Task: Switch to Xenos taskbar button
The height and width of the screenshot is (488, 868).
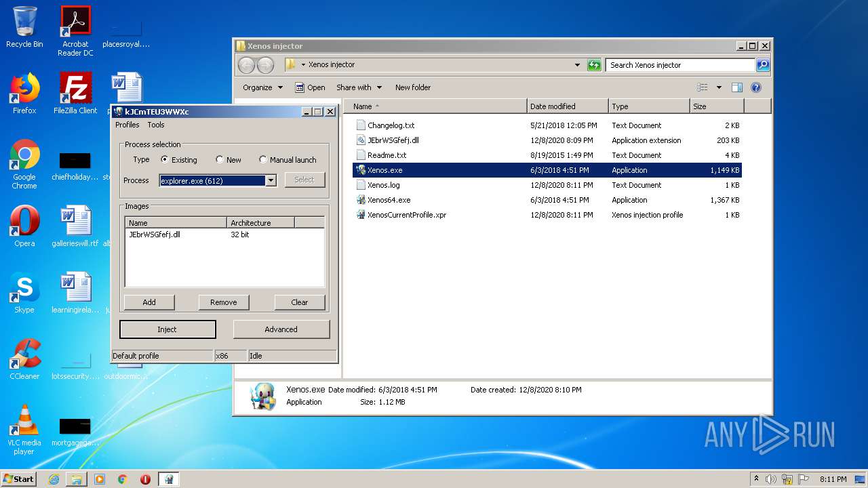Action: (168, 479)
